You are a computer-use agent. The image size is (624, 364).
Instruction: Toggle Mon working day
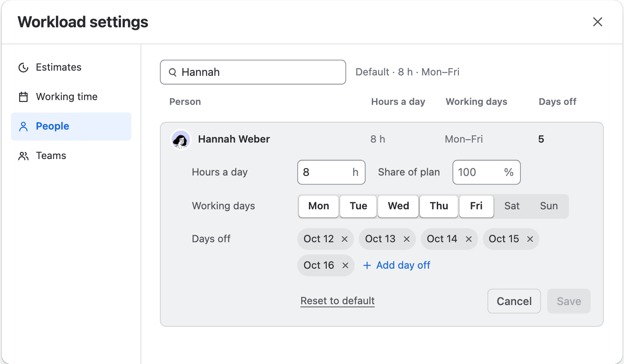click(318, 206)
